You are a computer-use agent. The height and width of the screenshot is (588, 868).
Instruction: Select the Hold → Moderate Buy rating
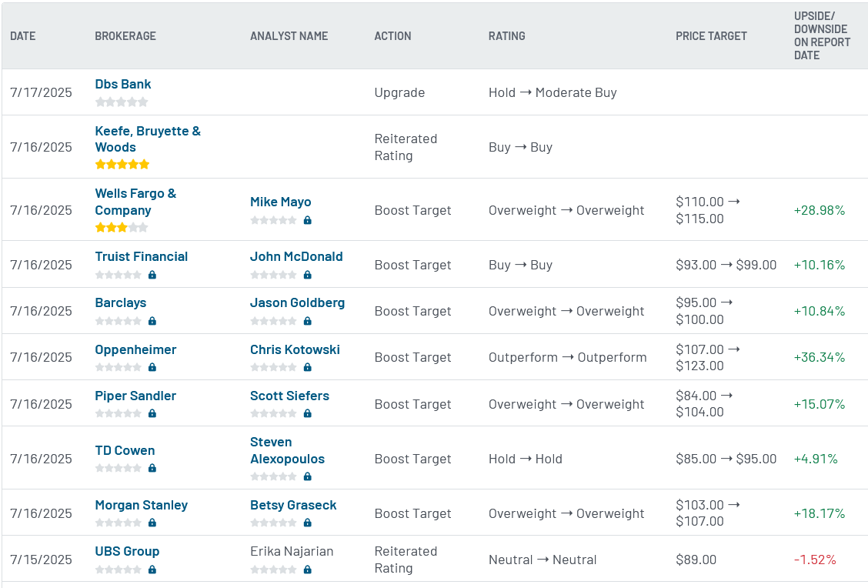click(553, 92)
